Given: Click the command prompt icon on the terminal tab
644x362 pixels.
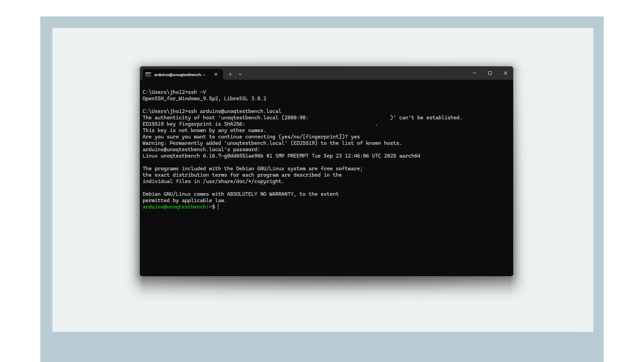Looking at the screenshot, I should click(x=149, y=75).
